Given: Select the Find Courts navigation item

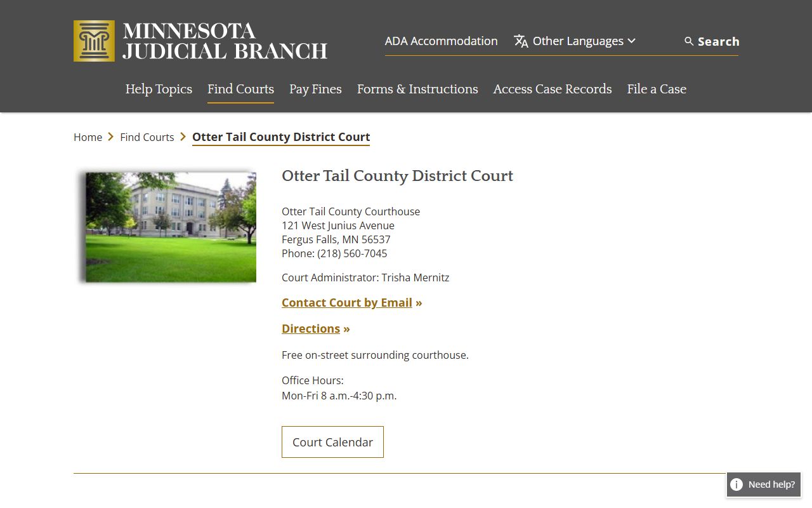Looking at the screenshot, I should (x=240, y=89).
